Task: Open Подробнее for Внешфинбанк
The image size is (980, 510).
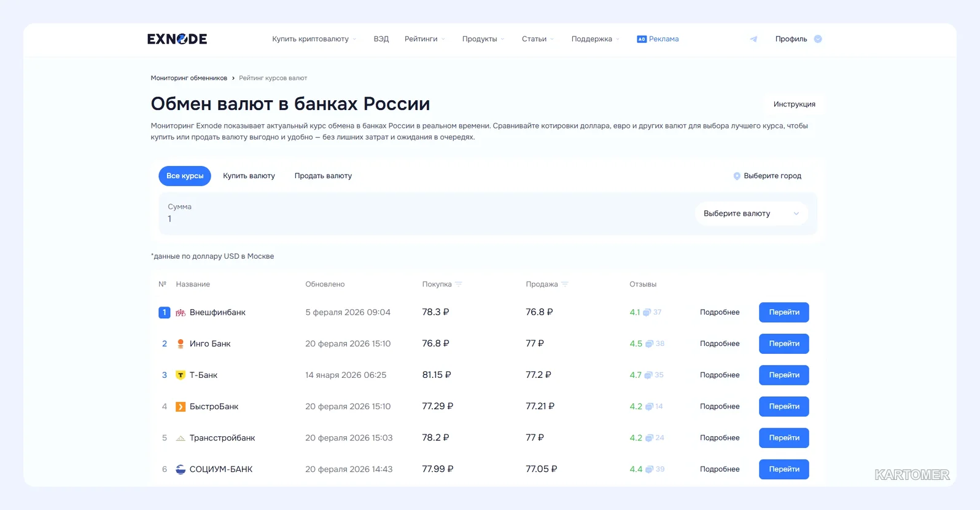Action: 720,312
